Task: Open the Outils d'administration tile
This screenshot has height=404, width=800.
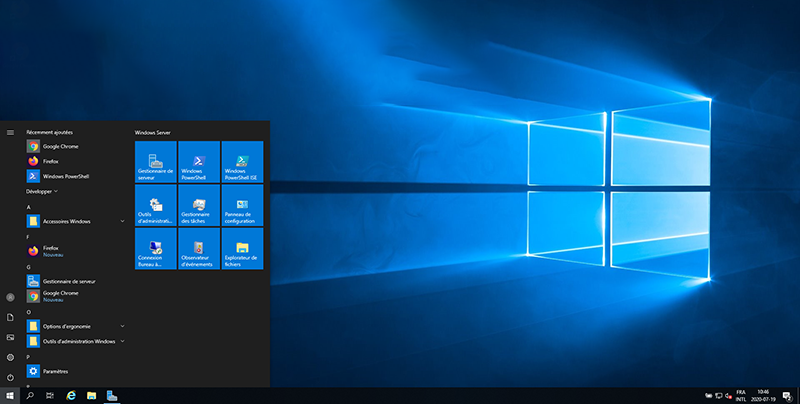Action: 156,205
